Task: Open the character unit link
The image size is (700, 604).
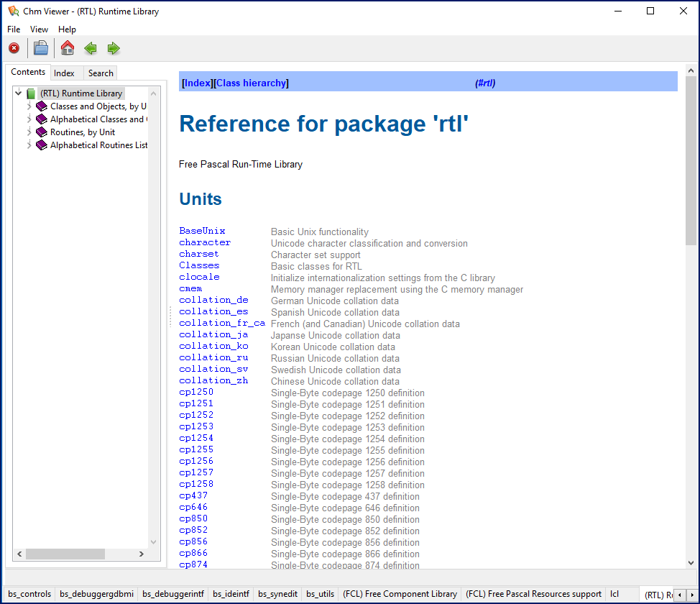Action: 205,242
